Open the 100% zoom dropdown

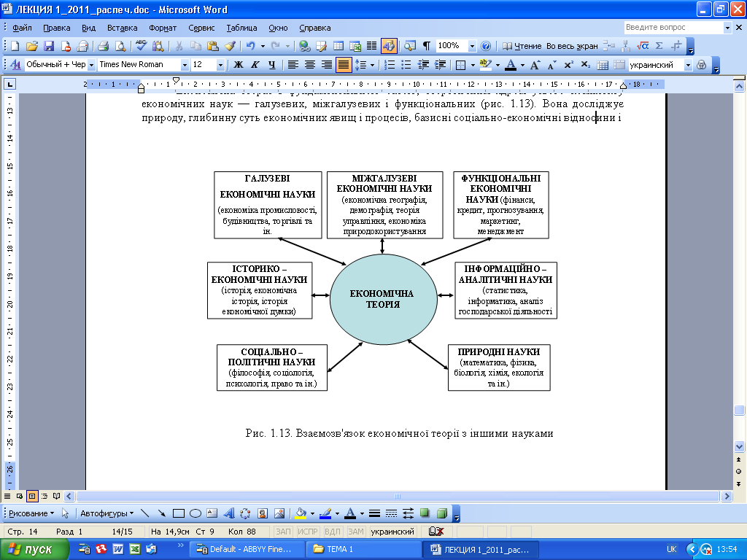point(472,46)
